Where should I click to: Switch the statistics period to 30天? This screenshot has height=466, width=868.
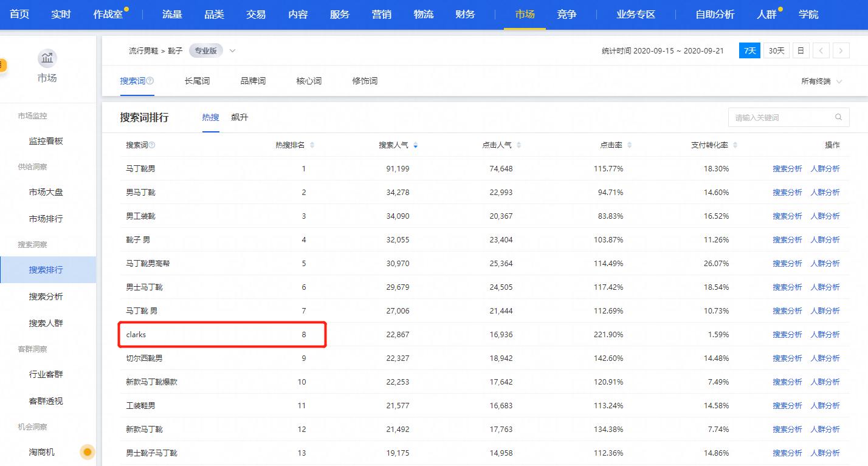click(776, 50)
